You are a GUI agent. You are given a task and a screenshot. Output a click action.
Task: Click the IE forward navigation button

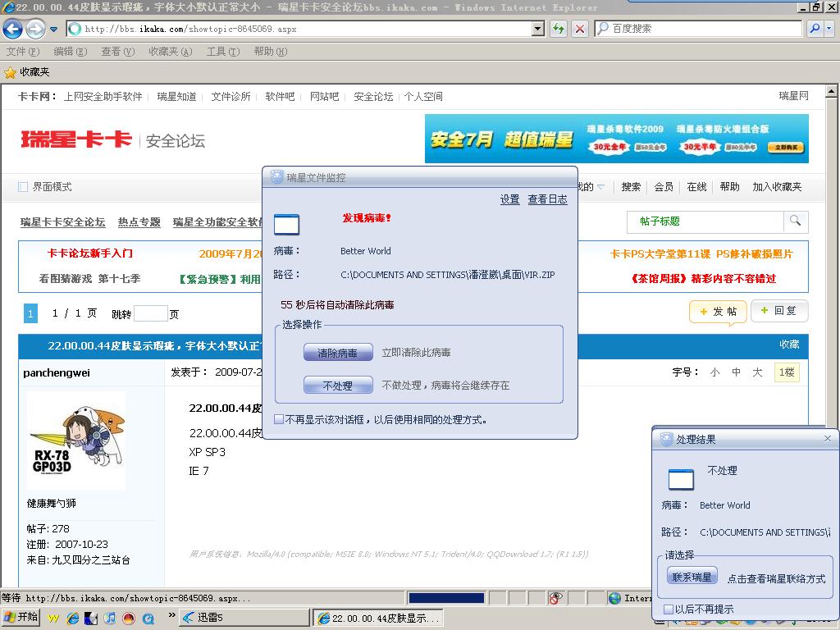[35, 29]
